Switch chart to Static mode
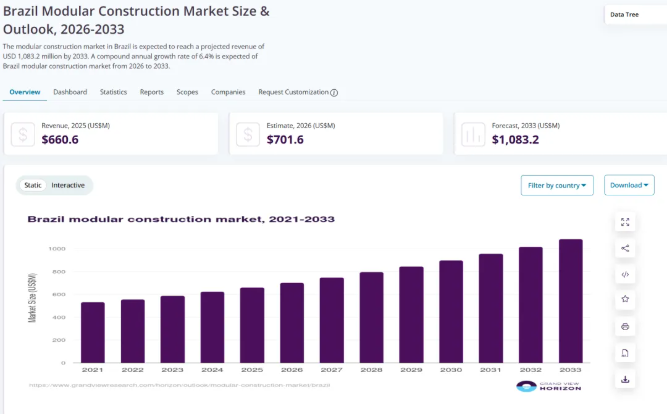The width and height of the screenshot is (669, 420). (x=33, y=185)
